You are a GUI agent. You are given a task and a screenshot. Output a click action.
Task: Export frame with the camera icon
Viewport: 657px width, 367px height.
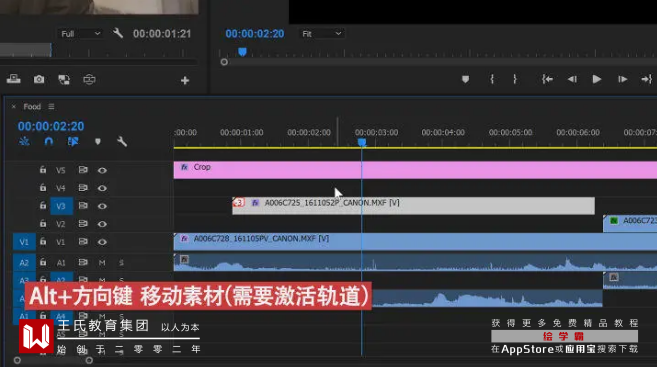(39, 79)
